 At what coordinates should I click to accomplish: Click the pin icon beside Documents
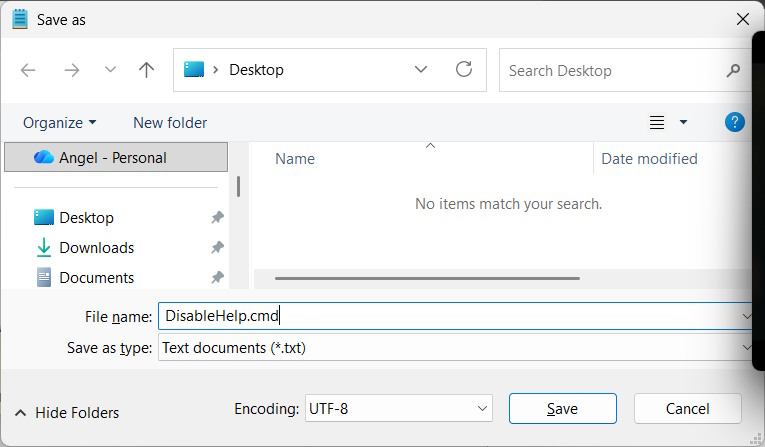pos(217,277)
